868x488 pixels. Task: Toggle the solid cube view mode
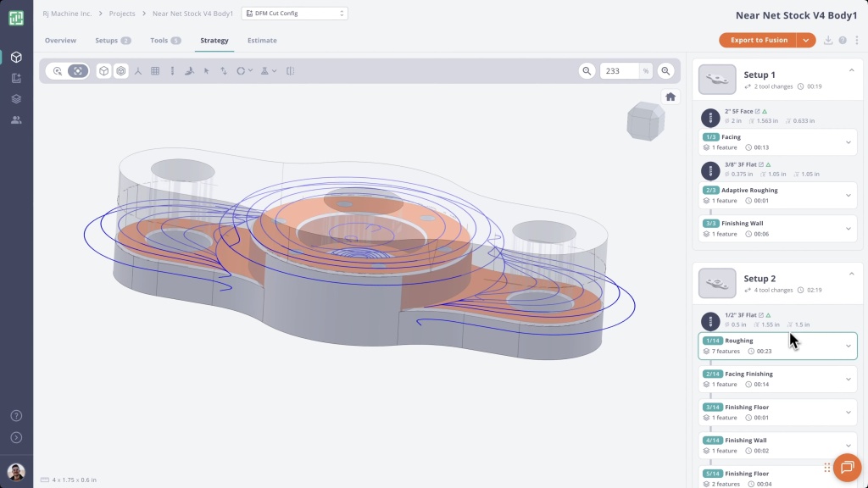click(x=103, y=71)
